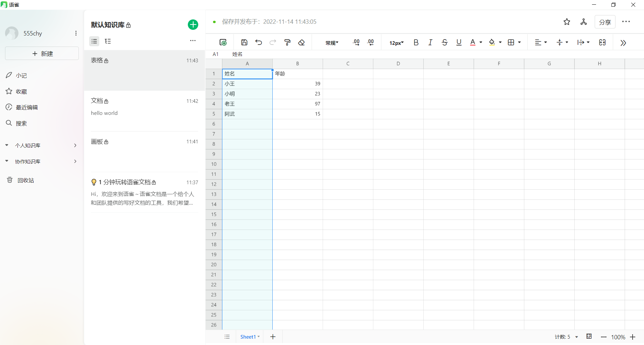Screen dimensions: 644x345
Task: Click the 新建 new button
Action: click(42, 54)
